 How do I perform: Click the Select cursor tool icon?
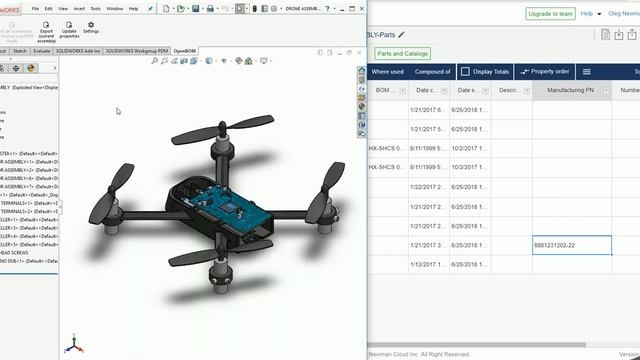point(240,9)
